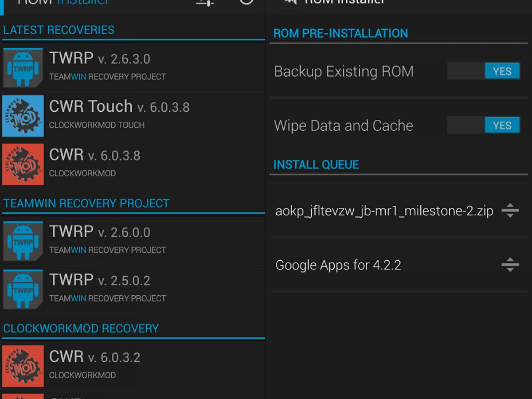Toggle the Backup Existing ROM switch
Viewport: 532px width, 399px height.
[483, 71]
